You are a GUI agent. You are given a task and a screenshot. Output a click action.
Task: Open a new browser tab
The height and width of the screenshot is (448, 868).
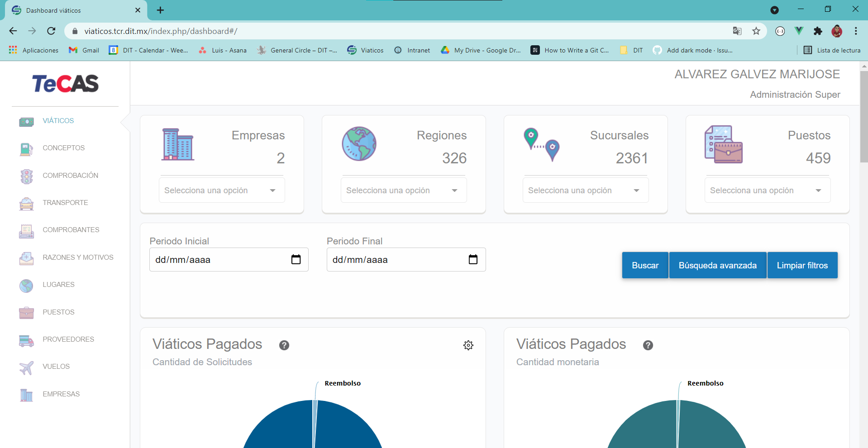tap(160, 10)
